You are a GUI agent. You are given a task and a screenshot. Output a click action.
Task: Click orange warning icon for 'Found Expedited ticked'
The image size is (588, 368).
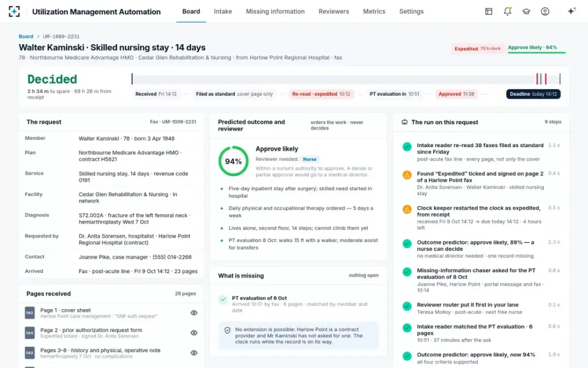(407, 175)
